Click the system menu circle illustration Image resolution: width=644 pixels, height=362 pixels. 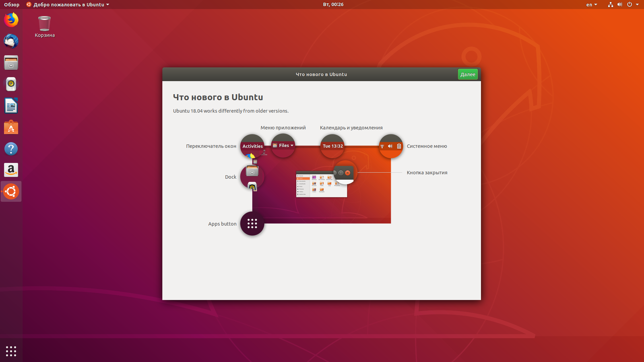click(x=390, y=146)
